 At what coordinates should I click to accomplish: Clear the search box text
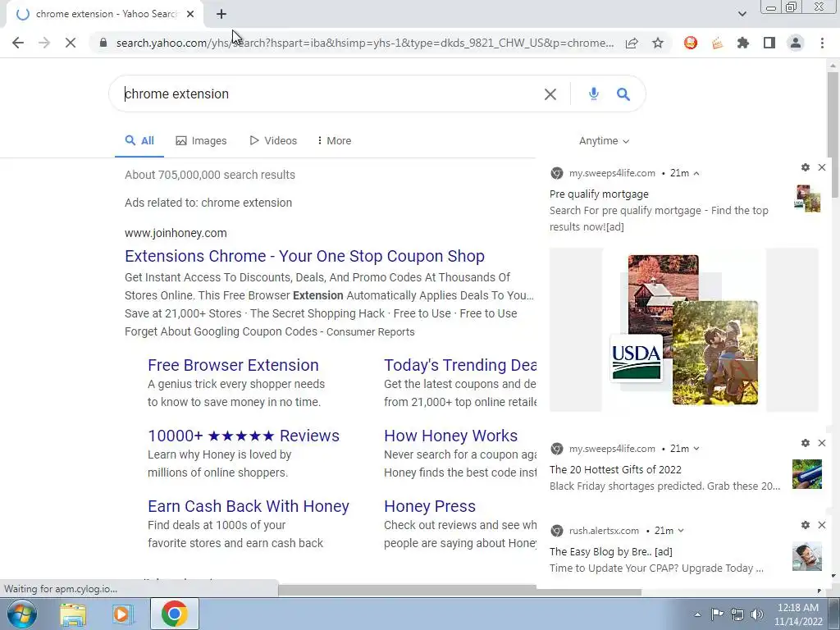[x=550, y=94]
